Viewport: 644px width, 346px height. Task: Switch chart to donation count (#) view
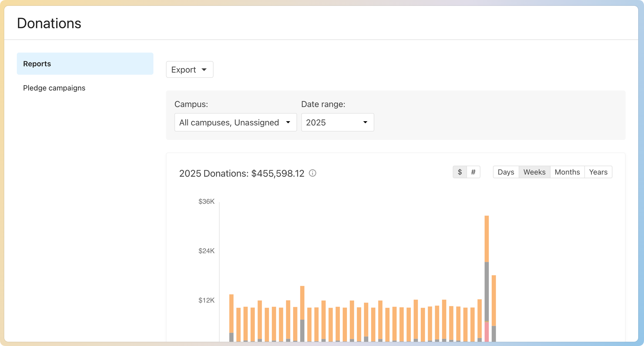click(473, 172)
